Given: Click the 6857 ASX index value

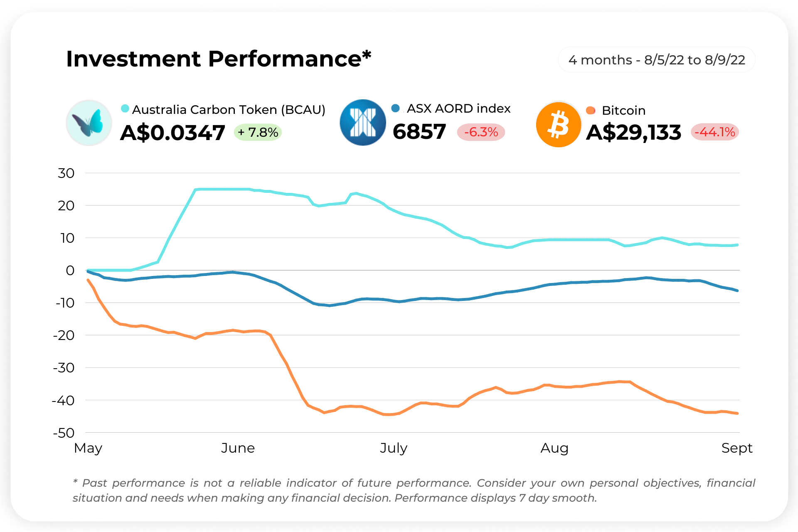Looking at the screenshot, I should click(x=419, y=132).
